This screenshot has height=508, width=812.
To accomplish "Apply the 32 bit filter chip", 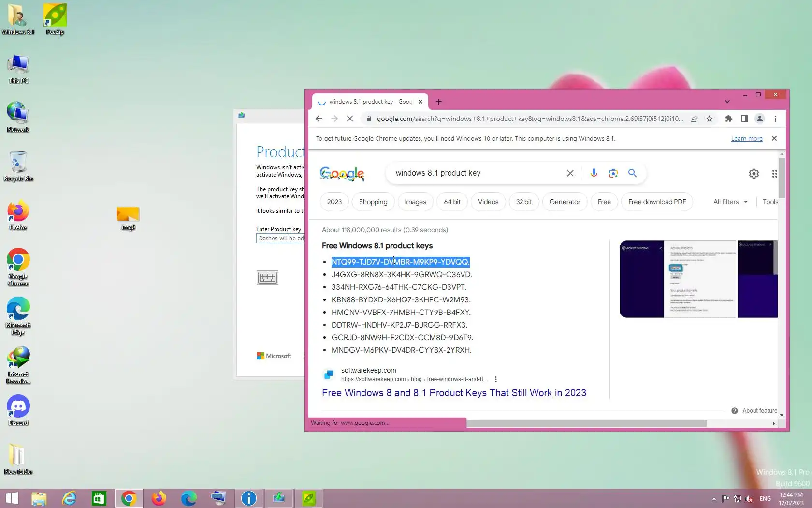I will click(524, 202).
